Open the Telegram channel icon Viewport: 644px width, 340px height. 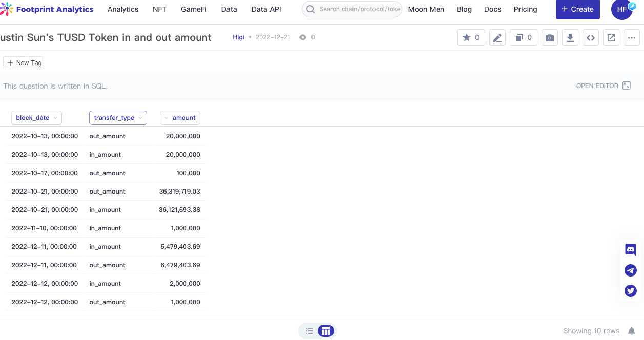(631, 270)
